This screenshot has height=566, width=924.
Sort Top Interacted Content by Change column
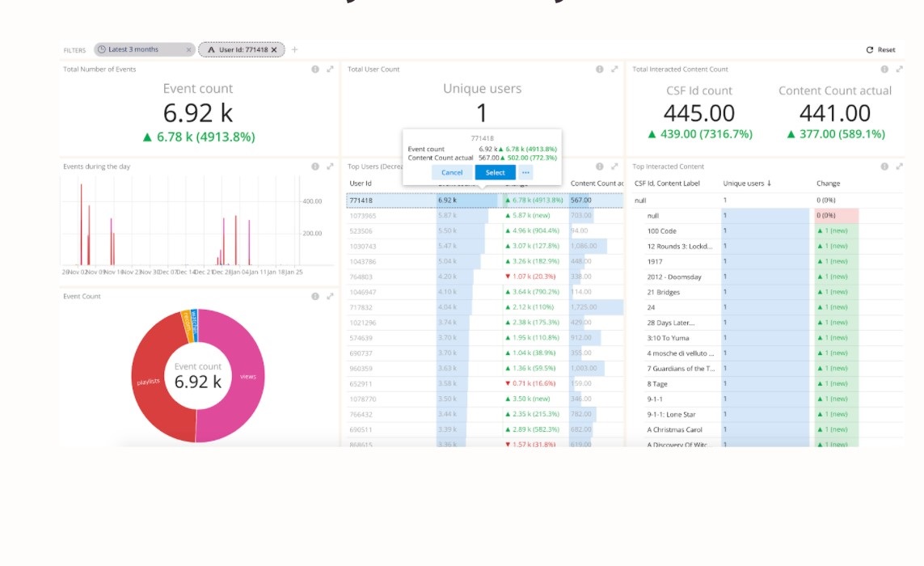(x=828, y=184)
